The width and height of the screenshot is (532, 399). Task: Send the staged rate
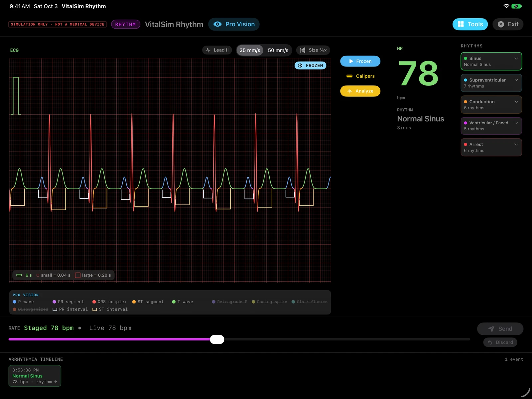500,329
